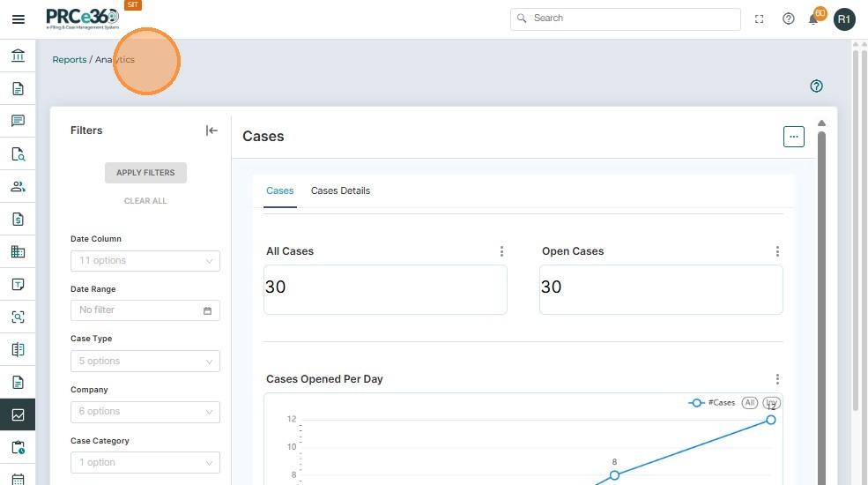This screenshot has width=868, height=485.
Task: Click the help icon in top header
Action: coord(789,19)
